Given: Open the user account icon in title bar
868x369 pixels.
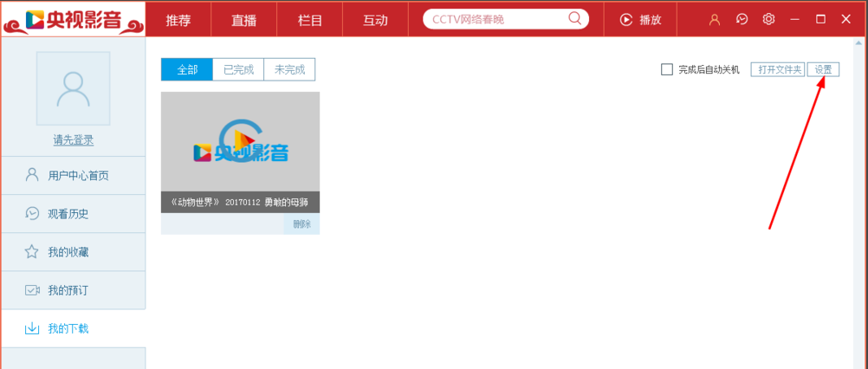Looking at the screenshot, I should 715,19.
